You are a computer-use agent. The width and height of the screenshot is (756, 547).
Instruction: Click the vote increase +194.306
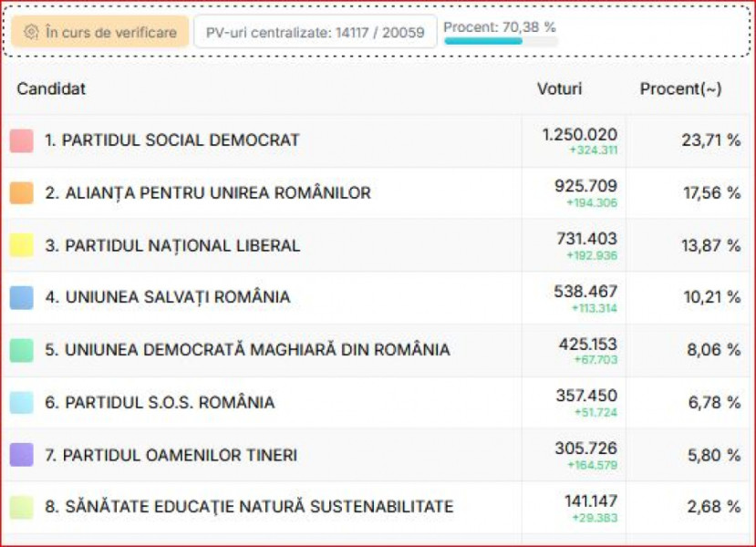pyautogui.click(x=592, y=202)
